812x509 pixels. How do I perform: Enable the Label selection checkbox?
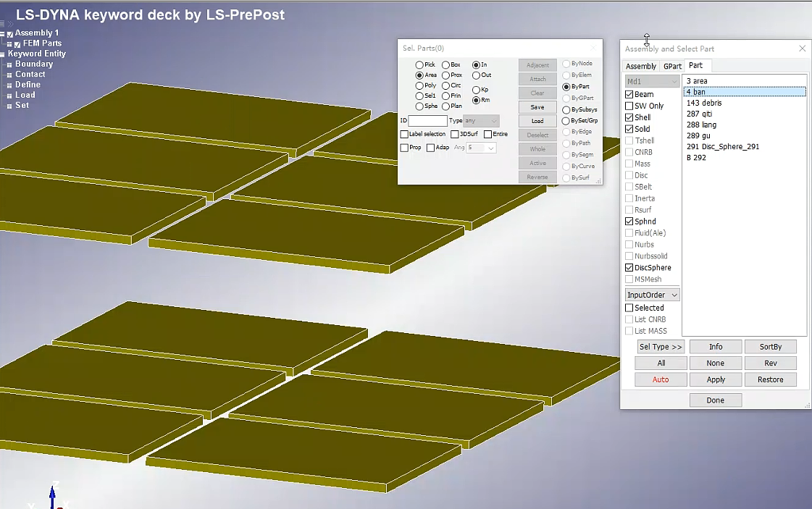point(404,134)
